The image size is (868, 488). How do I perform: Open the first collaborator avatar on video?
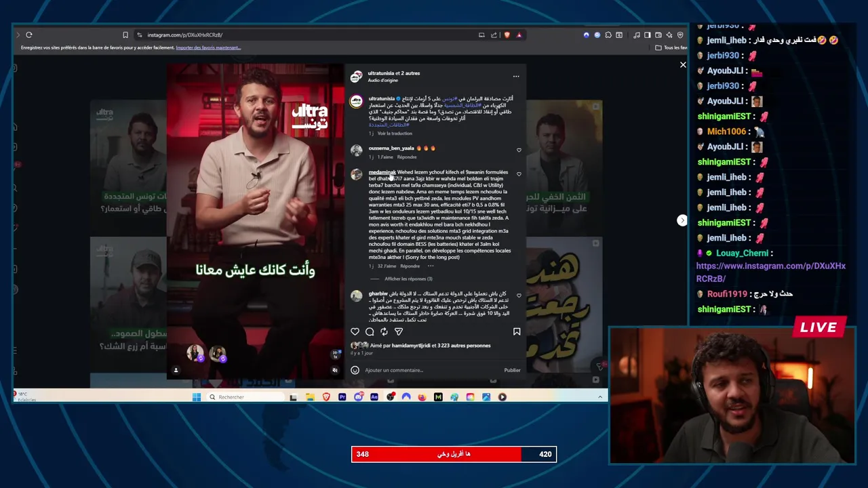195,353
